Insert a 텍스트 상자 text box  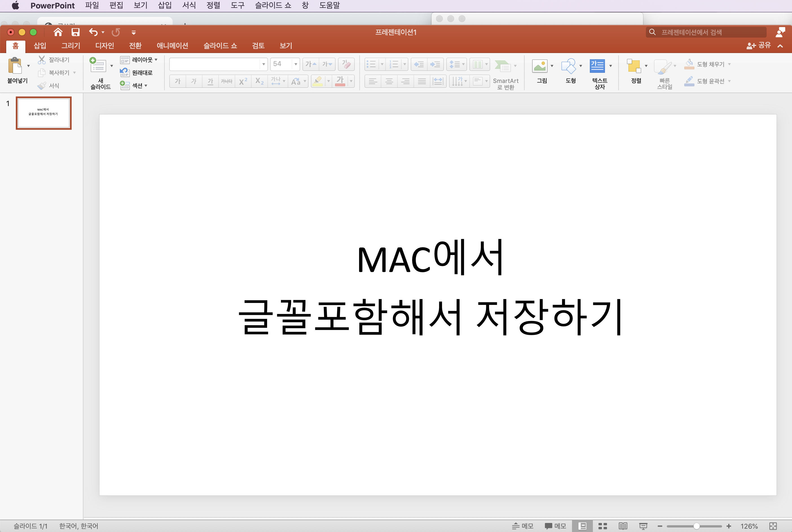pyautogui.click(x=597, y=66)
